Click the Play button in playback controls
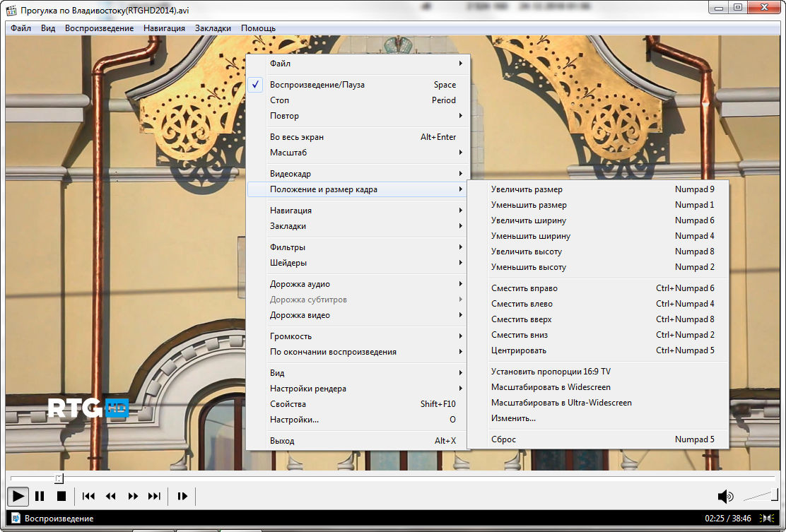786x532 pixels. [x=18, y=496]
